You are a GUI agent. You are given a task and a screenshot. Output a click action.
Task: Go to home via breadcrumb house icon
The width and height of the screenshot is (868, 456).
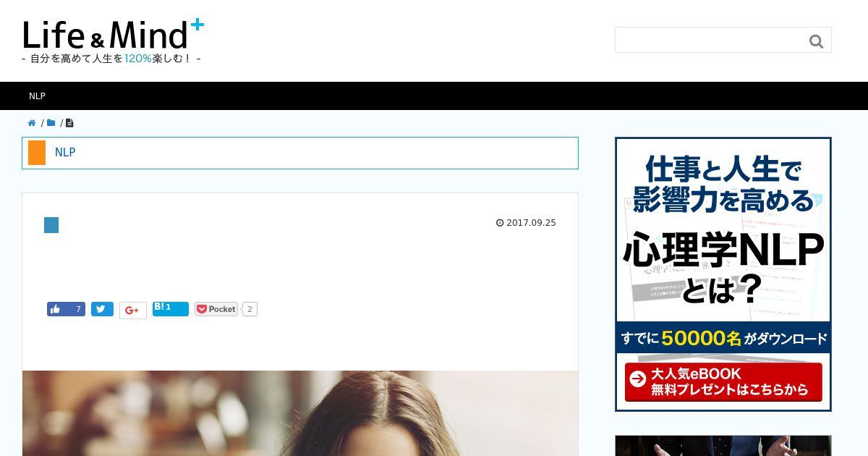pyautogui.click(x=32, y=123)
